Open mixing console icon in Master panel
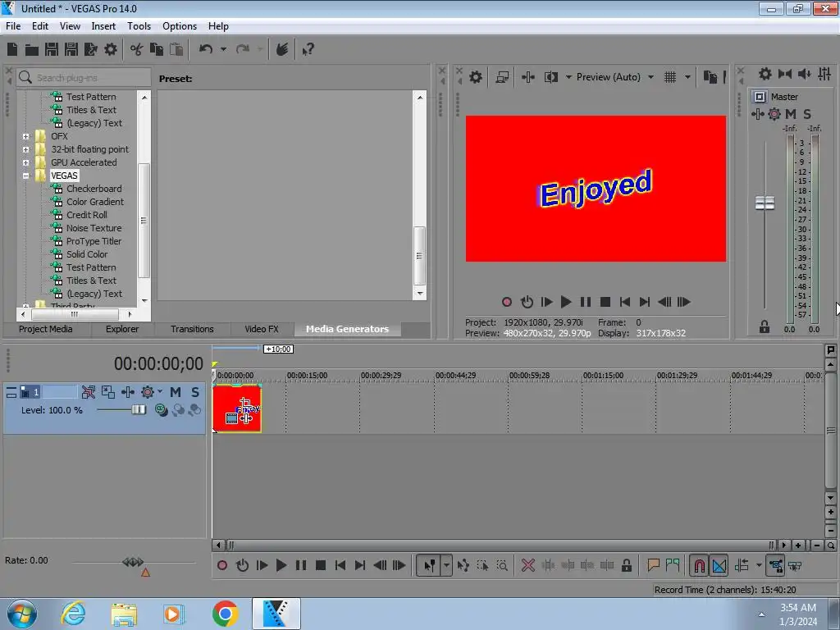 (824, 74)
